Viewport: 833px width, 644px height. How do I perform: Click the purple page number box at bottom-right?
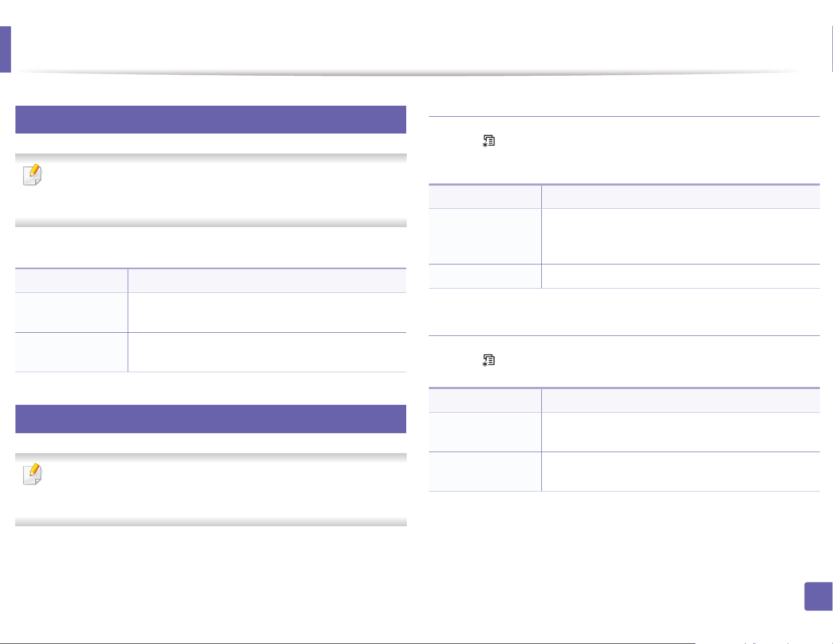pyautogui.click(x=818, y=596)
